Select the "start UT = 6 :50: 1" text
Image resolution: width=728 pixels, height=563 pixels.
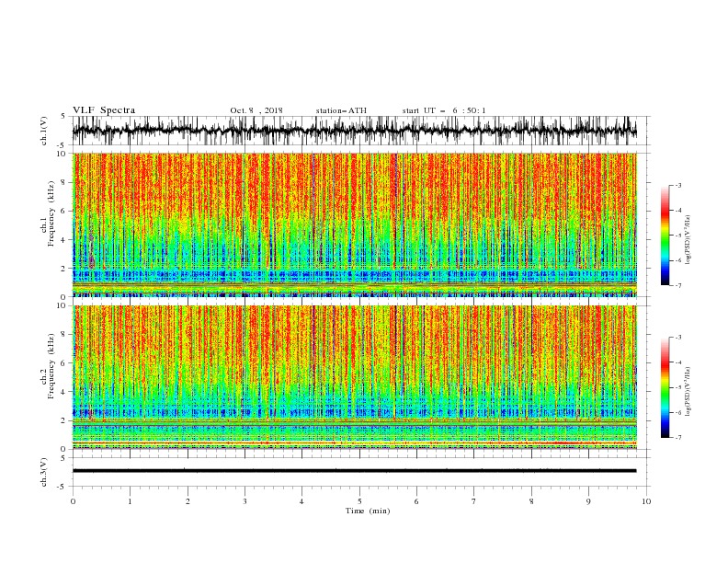444,110
